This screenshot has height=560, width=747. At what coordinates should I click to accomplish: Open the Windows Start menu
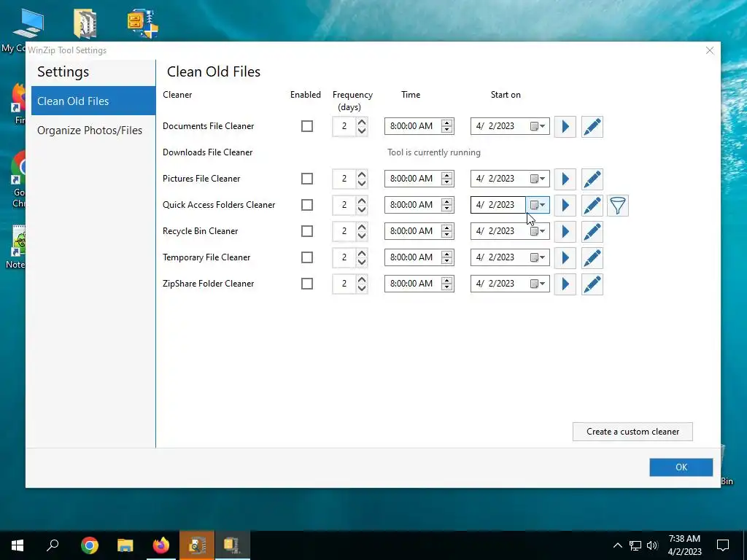(x=18, y=545)
